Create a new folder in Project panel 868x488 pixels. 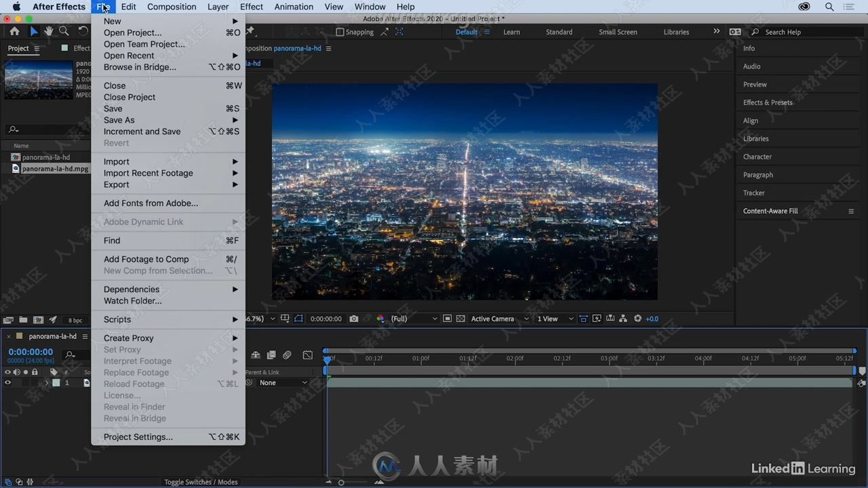pyautogui.click(x=23, y=320)
